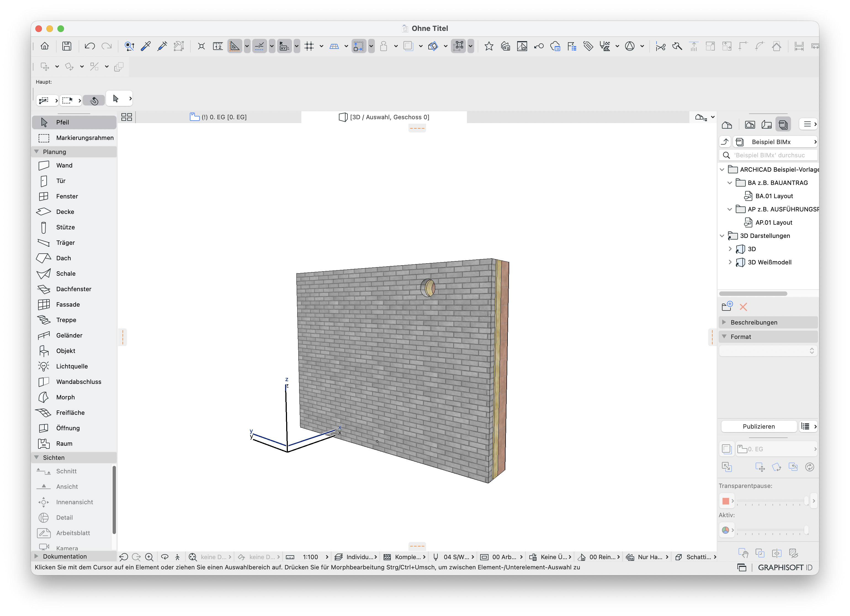850x616 pixels.
Task: Collapse the Sichten toolbox section
Action: click(x=37, y=458)
